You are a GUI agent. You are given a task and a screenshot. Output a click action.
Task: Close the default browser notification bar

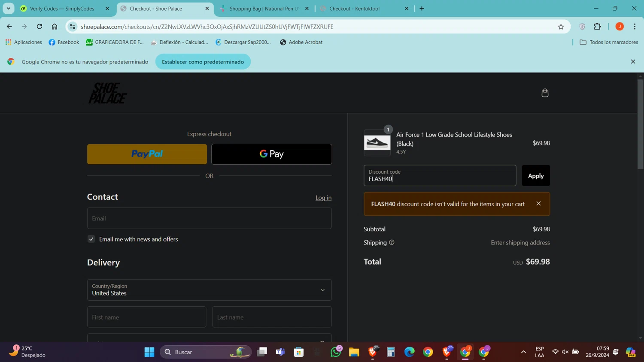coord(633,62)
